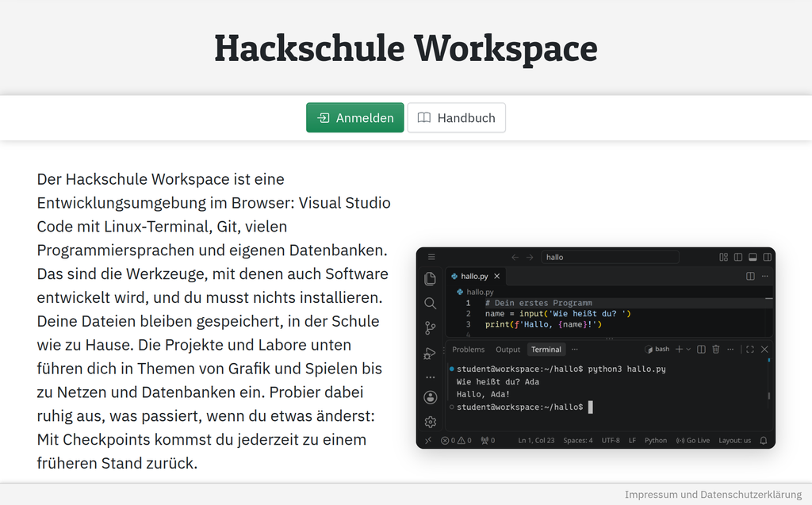
Task: Click the go forward arrow in title bar
Action: coord(529,257)
